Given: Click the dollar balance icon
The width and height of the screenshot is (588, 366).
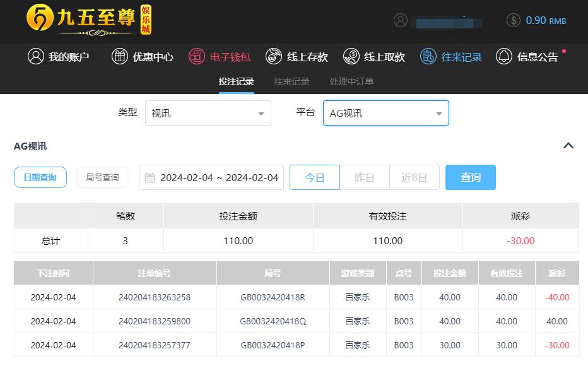Looking at the screenshot, I should pyautogui.click(x=514, y=20).
